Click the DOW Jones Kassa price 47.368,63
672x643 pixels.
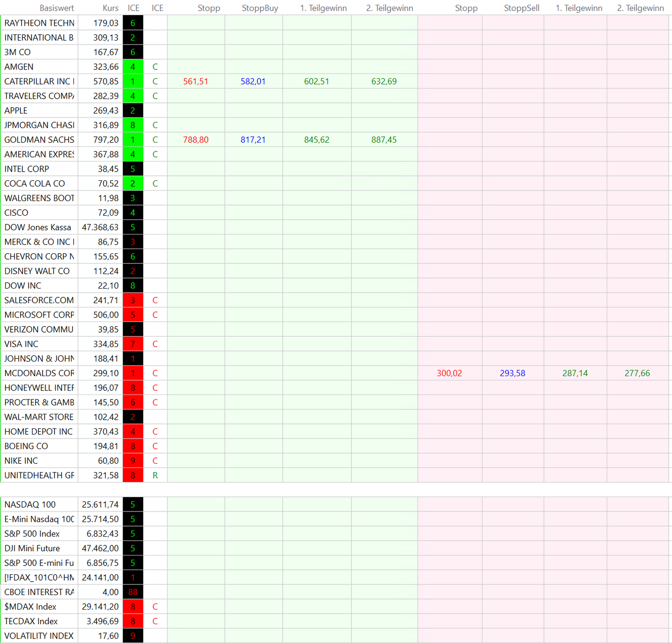100,227
